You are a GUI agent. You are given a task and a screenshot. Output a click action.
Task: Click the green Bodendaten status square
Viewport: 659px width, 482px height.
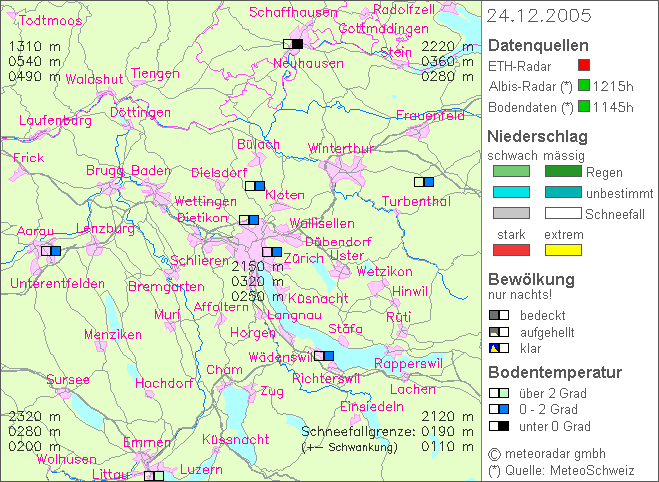pos(584,105)
